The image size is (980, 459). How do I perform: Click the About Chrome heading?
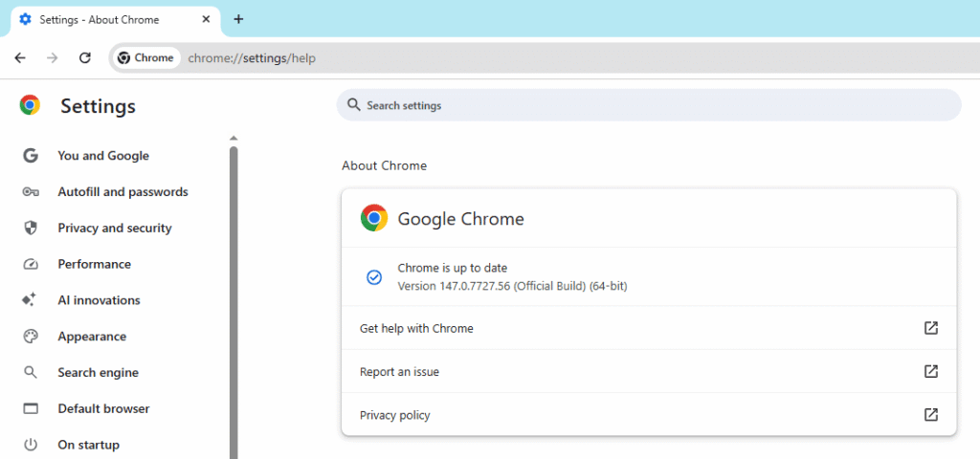pos(385,165)
